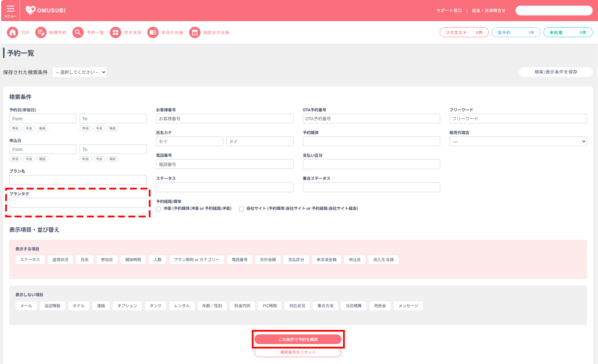Click the 流入元 言語 display tag
This screenshot has width=598, height=364.
coord(383,260)
